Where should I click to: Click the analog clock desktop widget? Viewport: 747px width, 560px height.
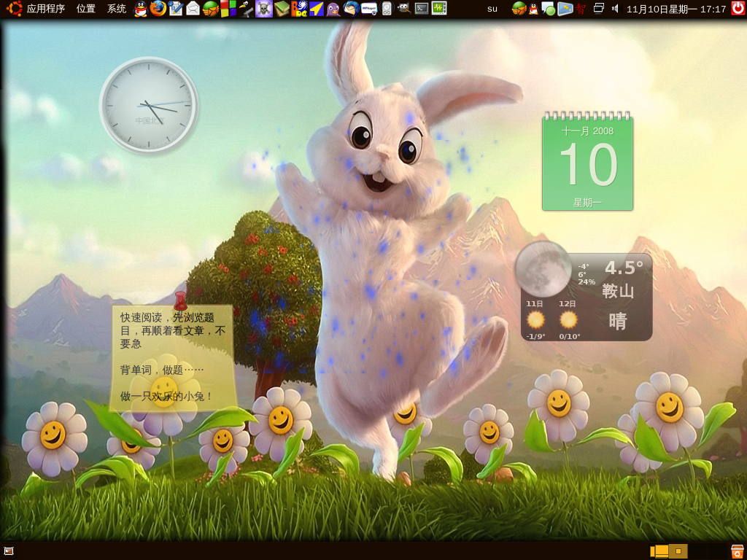(x=149, y=105)
